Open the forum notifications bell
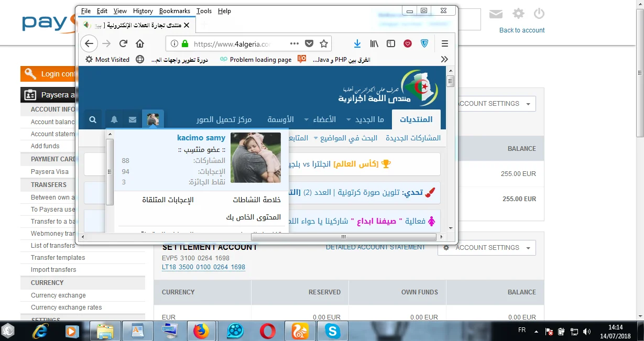This screenshot has height=341, width=644. pyautogui.click(x=114, y=120)
